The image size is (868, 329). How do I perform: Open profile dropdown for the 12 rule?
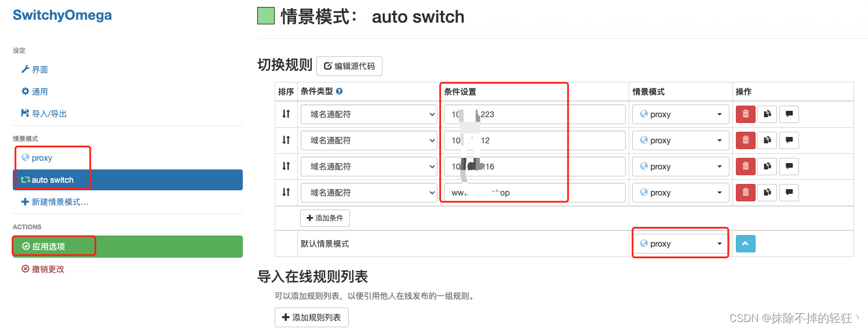(681, 140)
